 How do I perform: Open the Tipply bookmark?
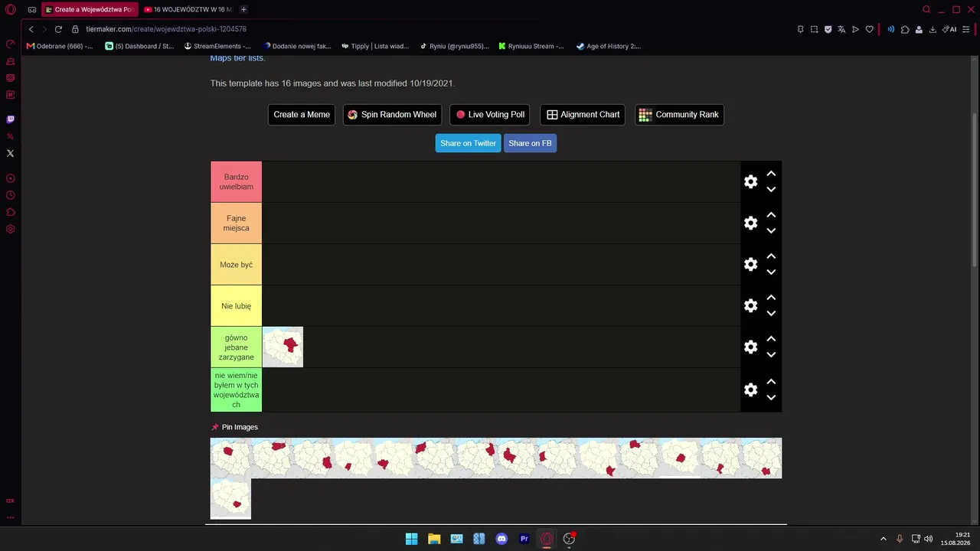click(375, 46)
